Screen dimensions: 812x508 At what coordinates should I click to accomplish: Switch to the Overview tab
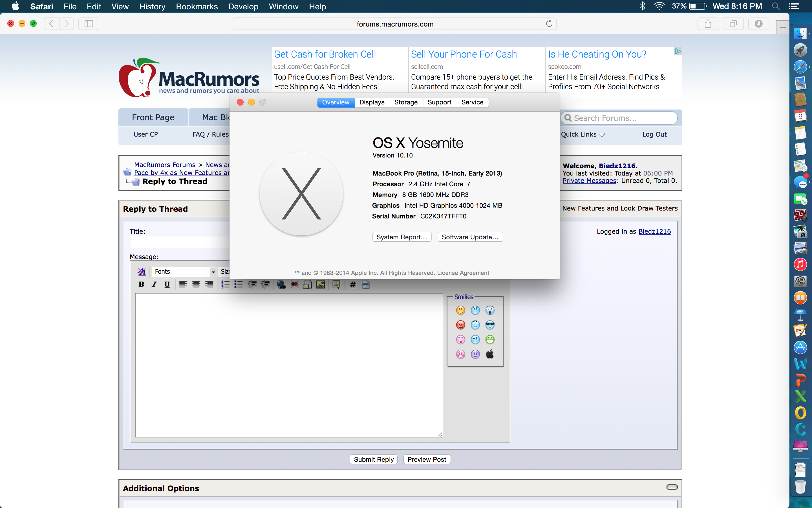coord(336,102)
